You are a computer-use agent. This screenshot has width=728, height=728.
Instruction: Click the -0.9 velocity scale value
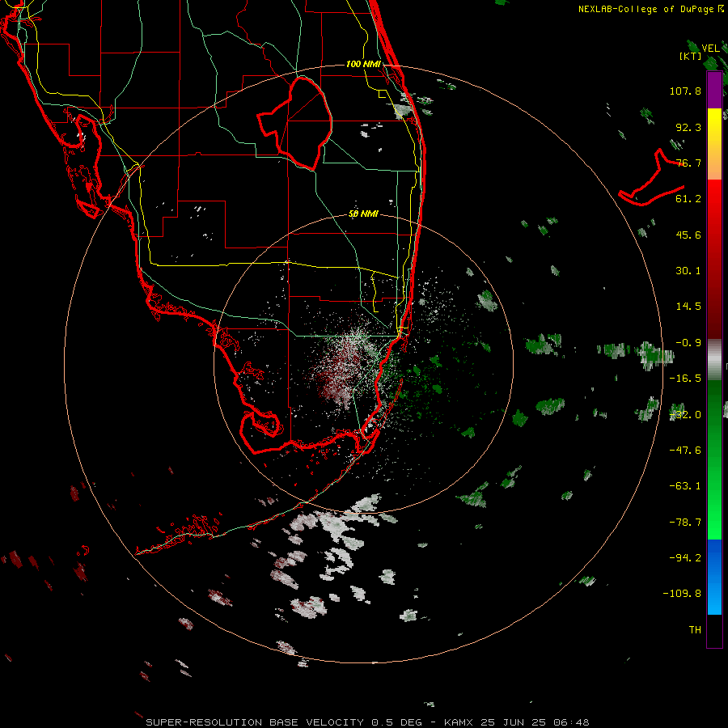click(688, 343)
